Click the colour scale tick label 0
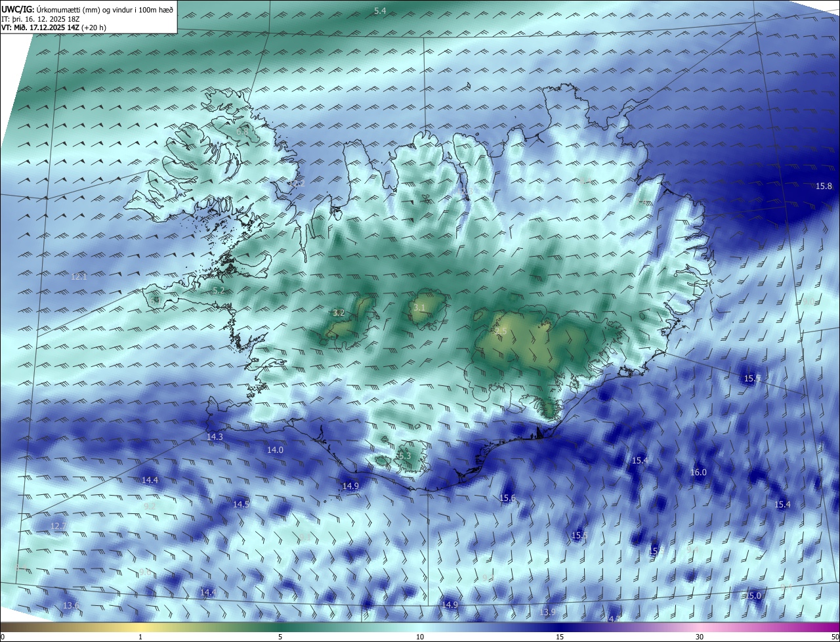The width and height of the screenshot is (840, 642). pyautogui.click(x=3, y=637)
